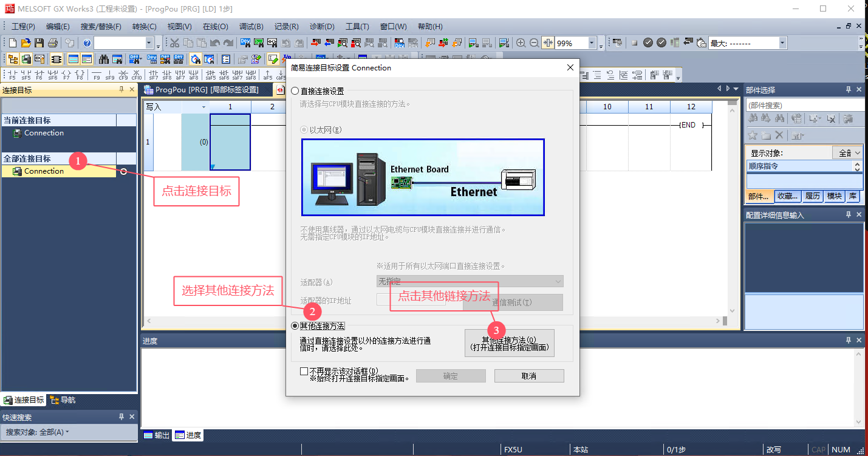868x456 pixels.
Task: Click the Write to PLC red arrow icon
Action: click(x=315, y=43)
